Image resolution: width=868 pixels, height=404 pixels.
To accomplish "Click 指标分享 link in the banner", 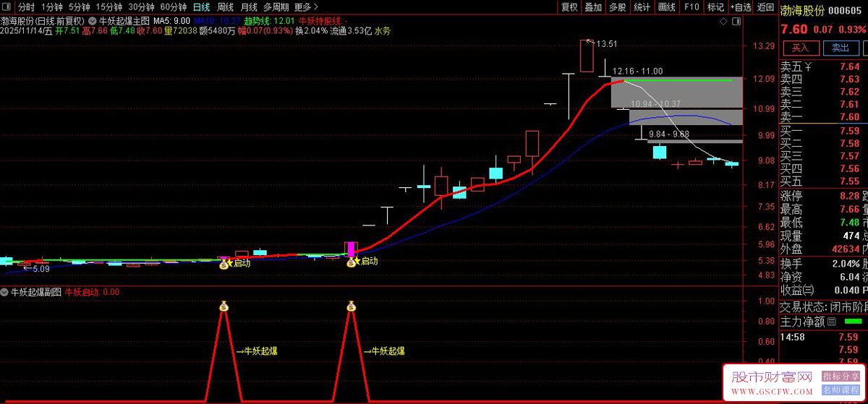I will coord(840,377).
